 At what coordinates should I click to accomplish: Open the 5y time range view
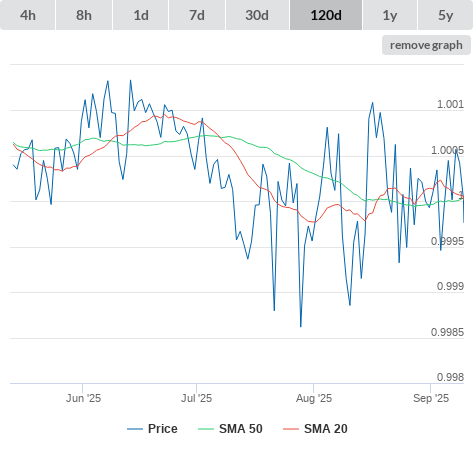(446, 15)
